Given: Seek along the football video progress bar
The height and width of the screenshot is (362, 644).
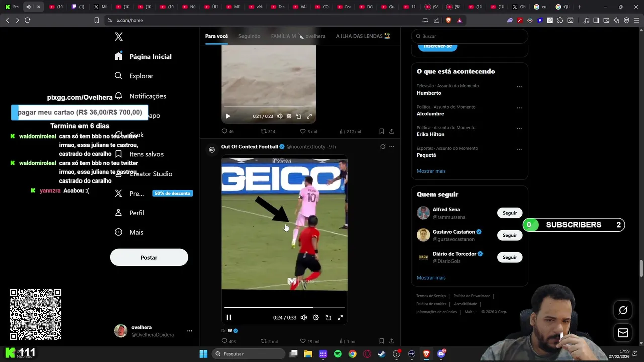Looking at the screenshot, I should click(x=284, y=307).
